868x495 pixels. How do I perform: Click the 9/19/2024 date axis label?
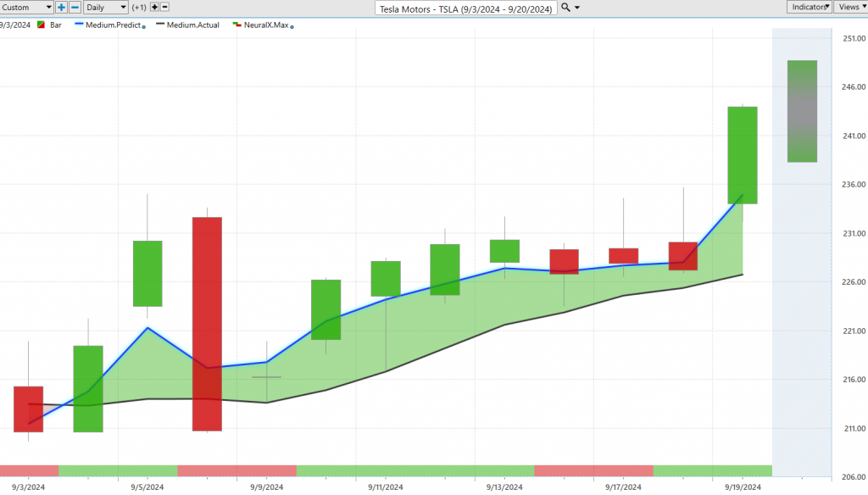pyautogui.click(x=743, y=487)
